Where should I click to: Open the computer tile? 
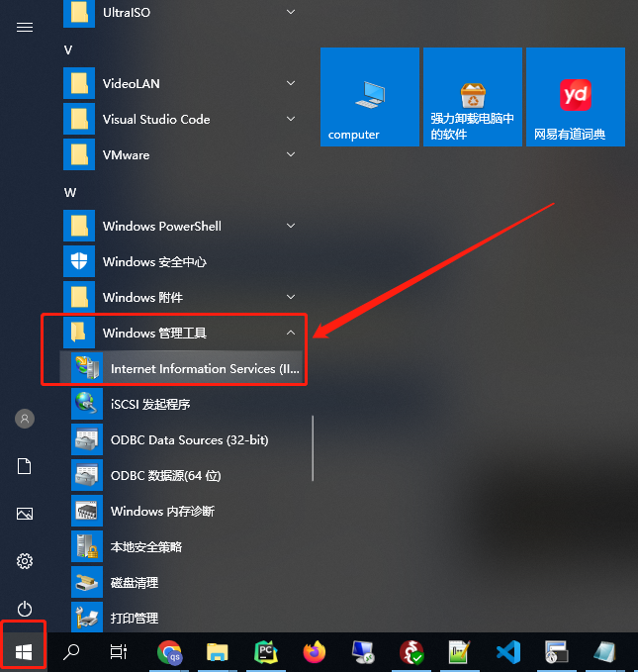(x=370, y=97)
